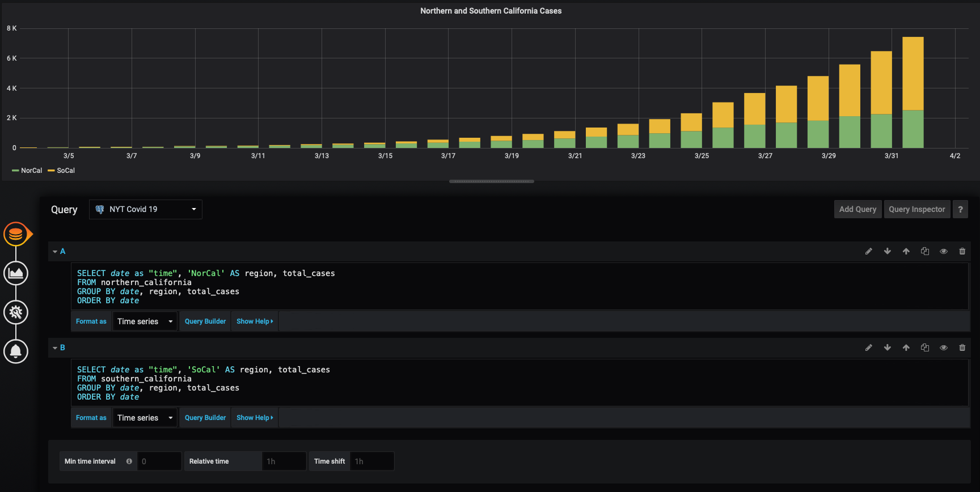Switch query B to Query Builder
Viewport: 980px width, 492px height.
pyautogui.click(x=205, y=418)
